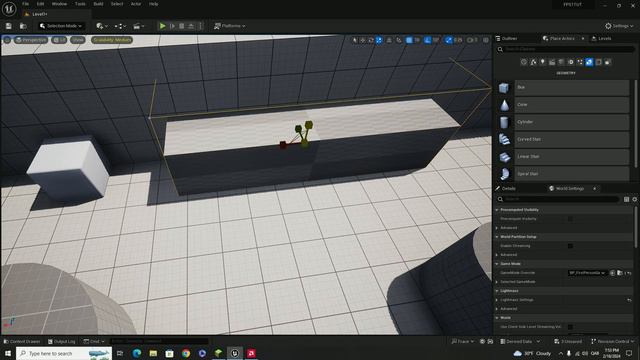Open the rotation snap angle value dropdown
640x360 pixels.
436,40
